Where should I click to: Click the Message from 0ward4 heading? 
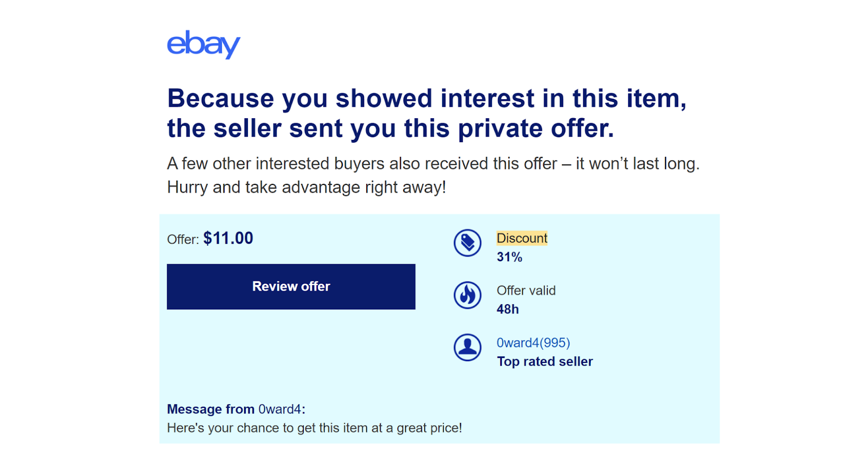click(x=236, y=409)
